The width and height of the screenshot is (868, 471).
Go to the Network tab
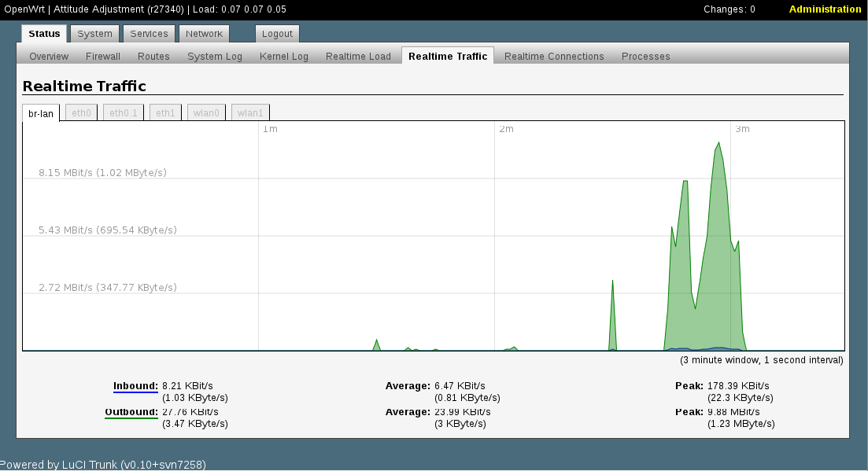click(204, 34)
